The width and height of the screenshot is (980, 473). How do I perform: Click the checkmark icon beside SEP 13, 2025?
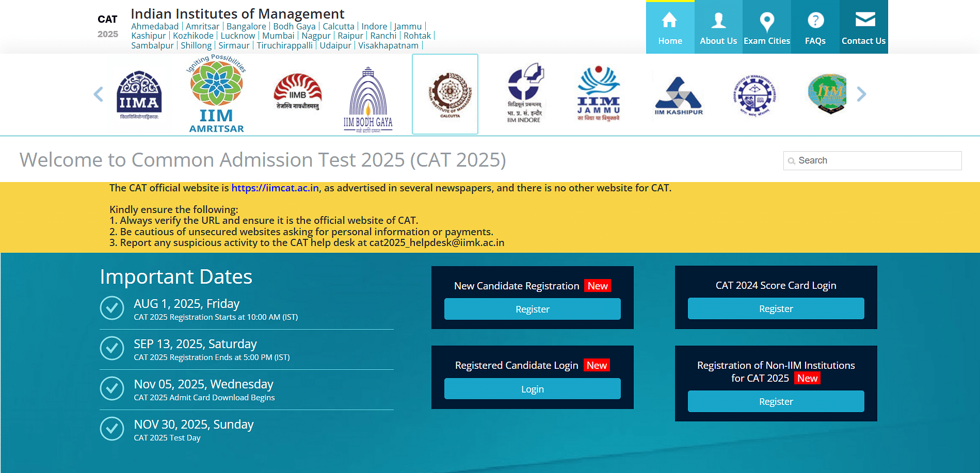(x=112, y=348)
